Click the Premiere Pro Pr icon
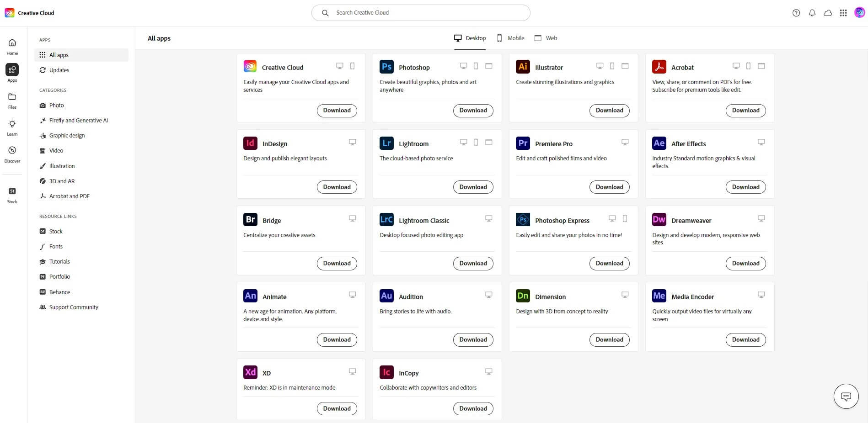The height and width of the screenshot is (423, 868). [523, 143]
